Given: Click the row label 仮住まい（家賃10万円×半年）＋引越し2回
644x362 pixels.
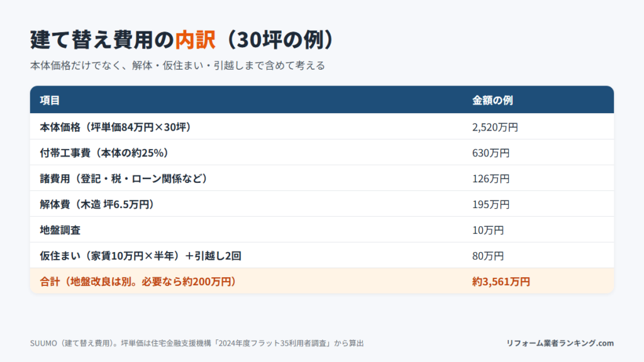Looking at the screenshot, I should pos(140,256).
